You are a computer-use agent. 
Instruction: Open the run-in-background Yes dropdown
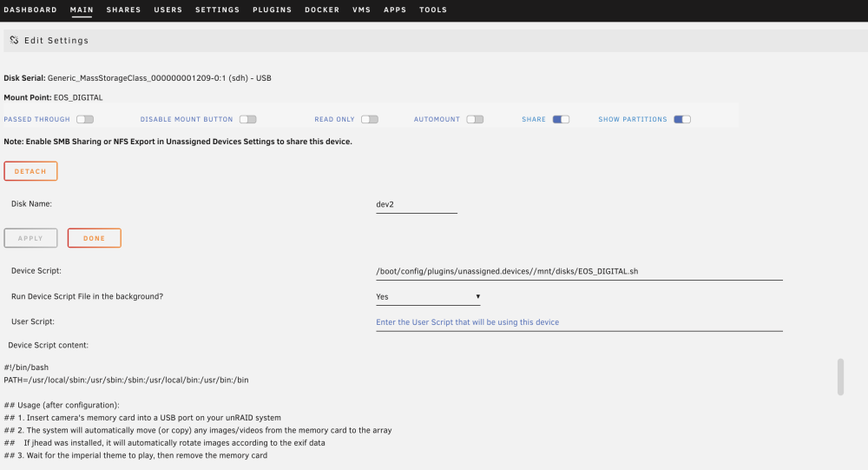[428, 297]
